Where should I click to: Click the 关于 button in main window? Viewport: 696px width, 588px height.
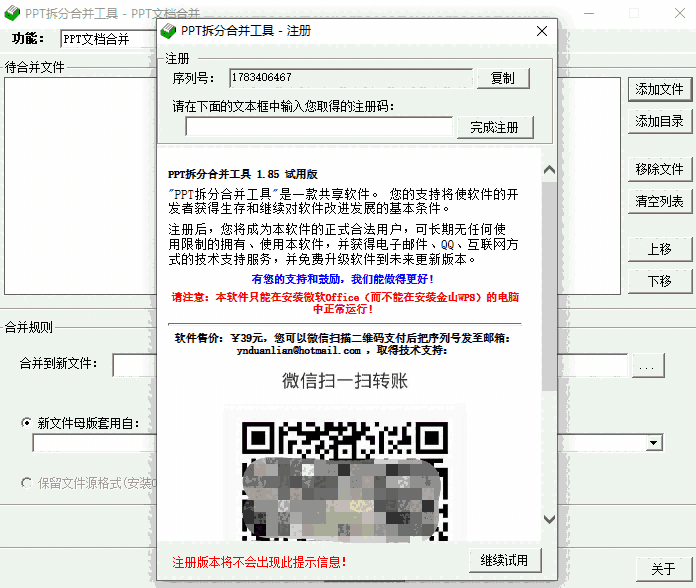[x=664, y=569]
